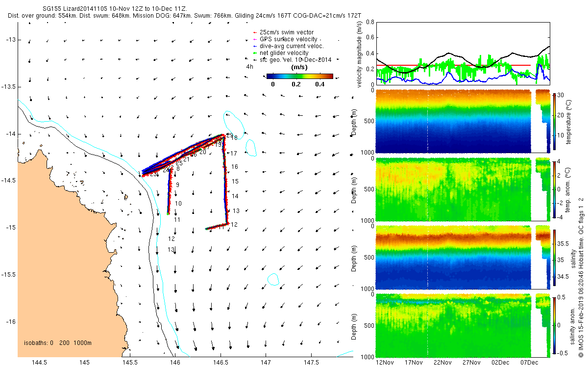Click the salinity anom. colorbar

coord(555,325)
